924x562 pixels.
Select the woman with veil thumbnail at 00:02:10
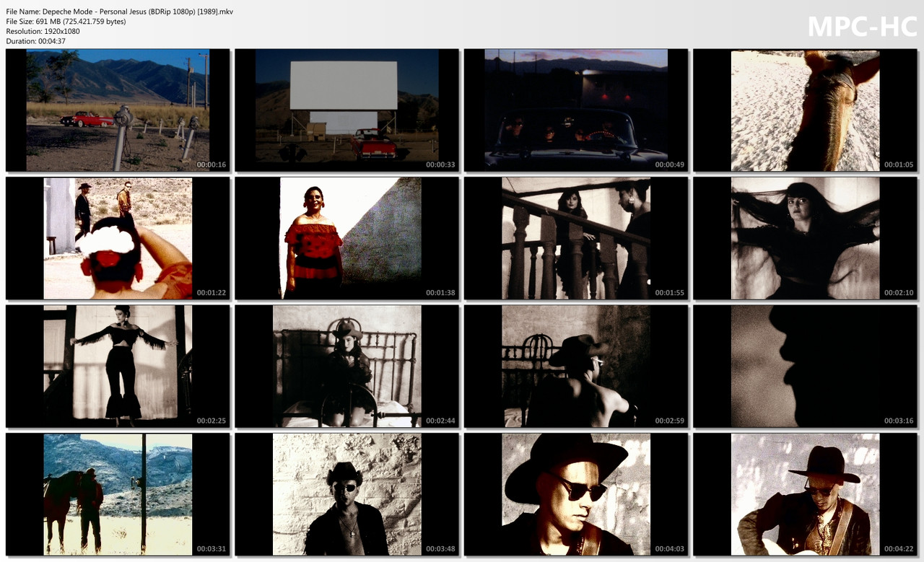(805, 238)
